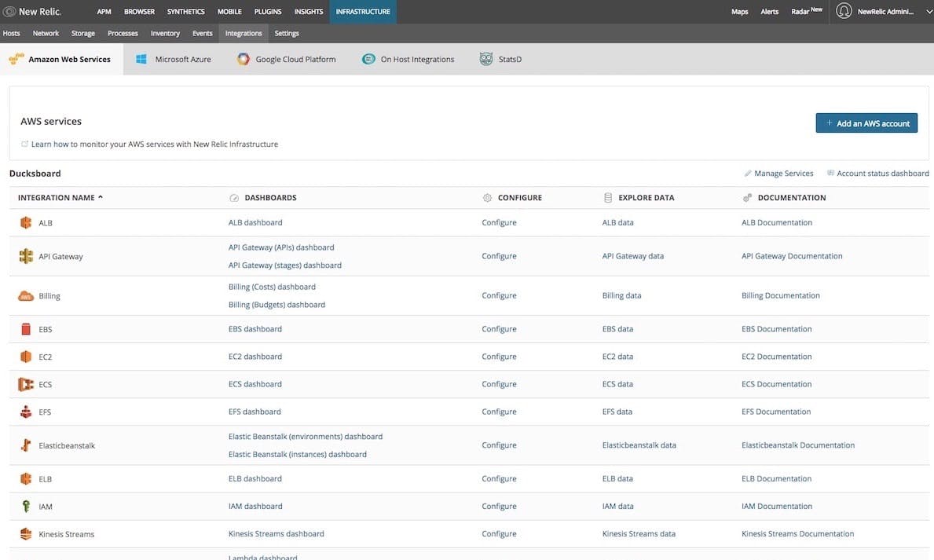The image size is (934, 560).
Task: Click the Kinesis Streams service icon
Action: (26, 534)
